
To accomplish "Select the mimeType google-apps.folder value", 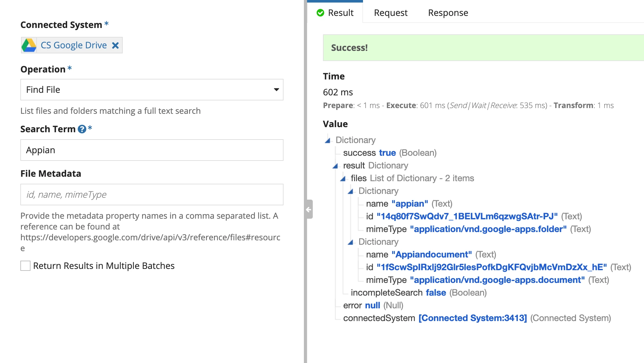I will pos(488,229).
